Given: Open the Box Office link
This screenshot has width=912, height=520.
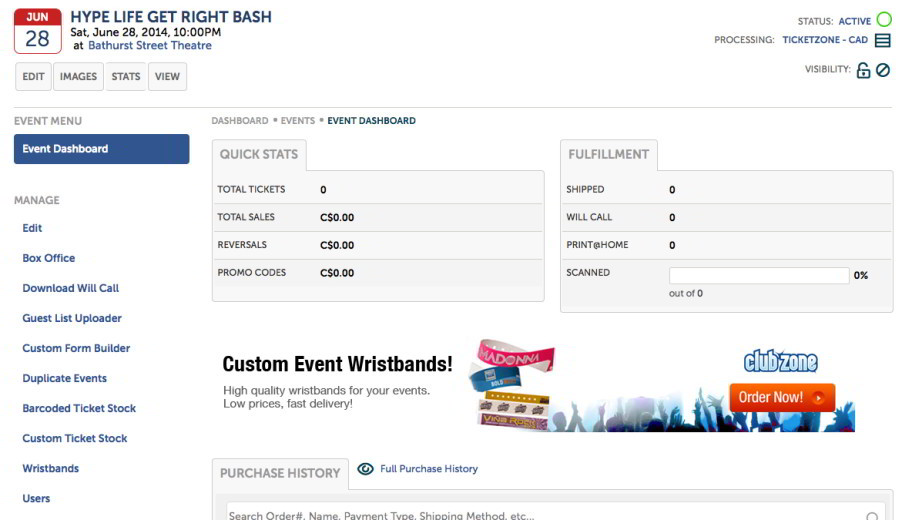Looking at the screenshot, I should tap(49, 258).
